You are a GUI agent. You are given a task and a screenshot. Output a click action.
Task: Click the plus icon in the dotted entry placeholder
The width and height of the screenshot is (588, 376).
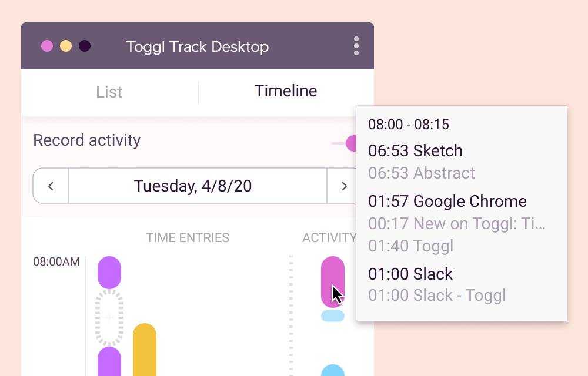(111, 317)
